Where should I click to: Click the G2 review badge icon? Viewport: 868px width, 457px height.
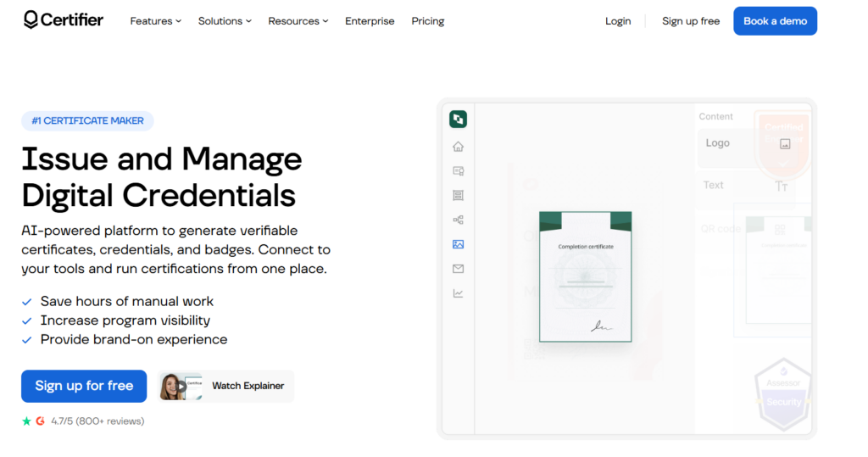41,421
